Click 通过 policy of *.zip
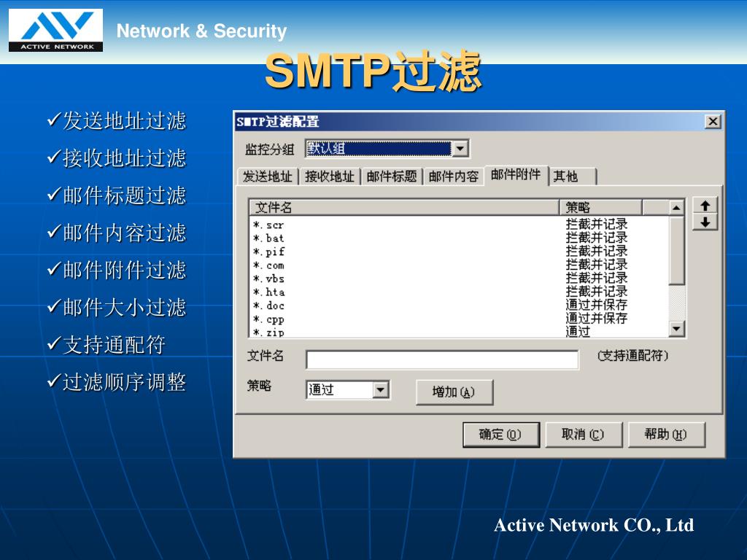747x560 pixels. click(x=578, y=331)
